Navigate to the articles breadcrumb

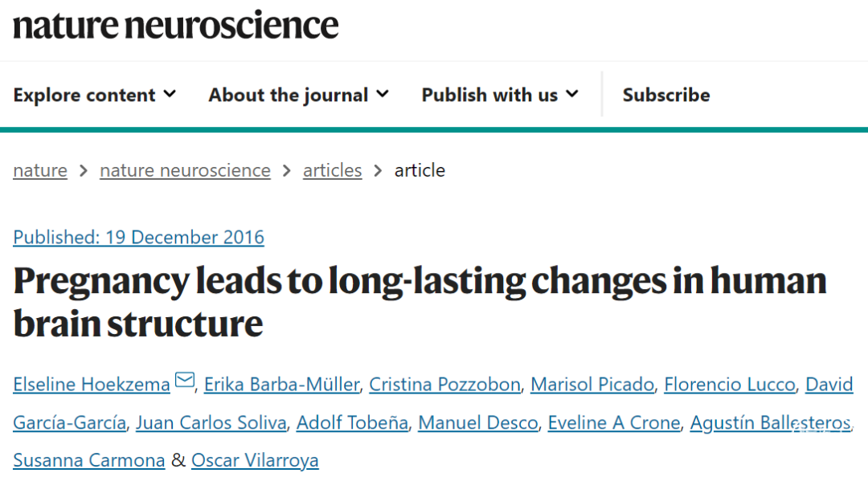click(332, 170)
